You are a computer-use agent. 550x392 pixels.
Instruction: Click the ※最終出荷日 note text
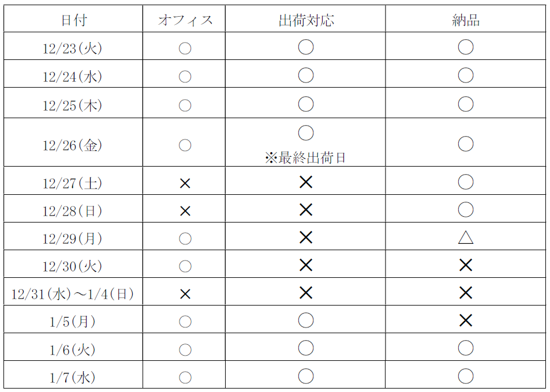click(305, 158)
